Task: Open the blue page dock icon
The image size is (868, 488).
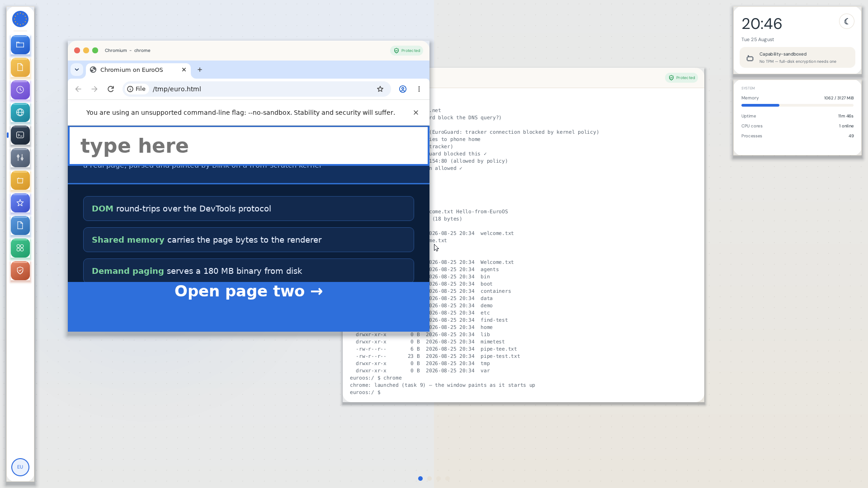Action: pyautogui.click(x=20, y=225)
